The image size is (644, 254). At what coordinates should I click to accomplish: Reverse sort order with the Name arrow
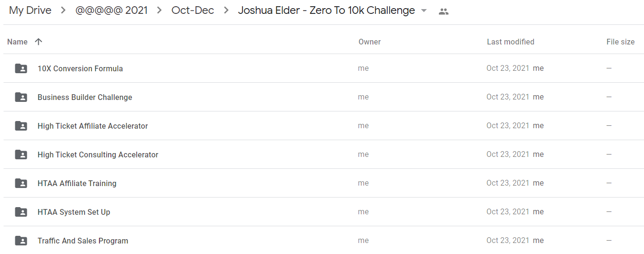pyautogui.click(x=39, y=42)
